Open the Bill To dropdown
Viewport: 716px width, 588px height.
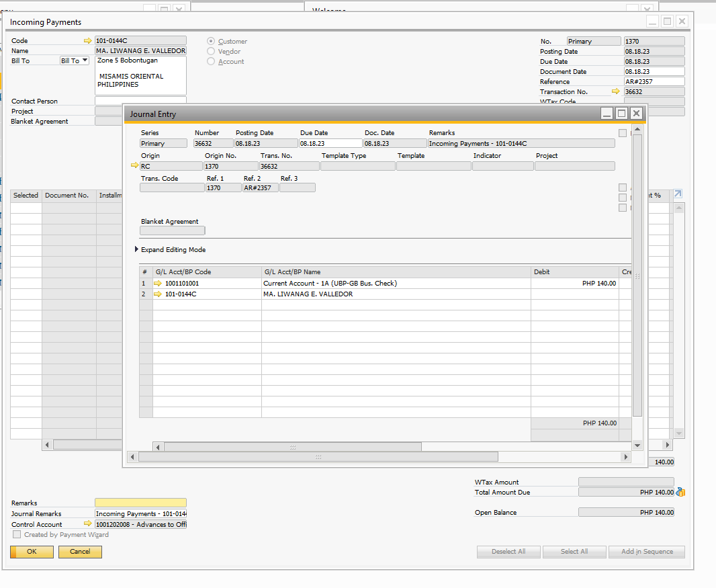click(75, 60)
